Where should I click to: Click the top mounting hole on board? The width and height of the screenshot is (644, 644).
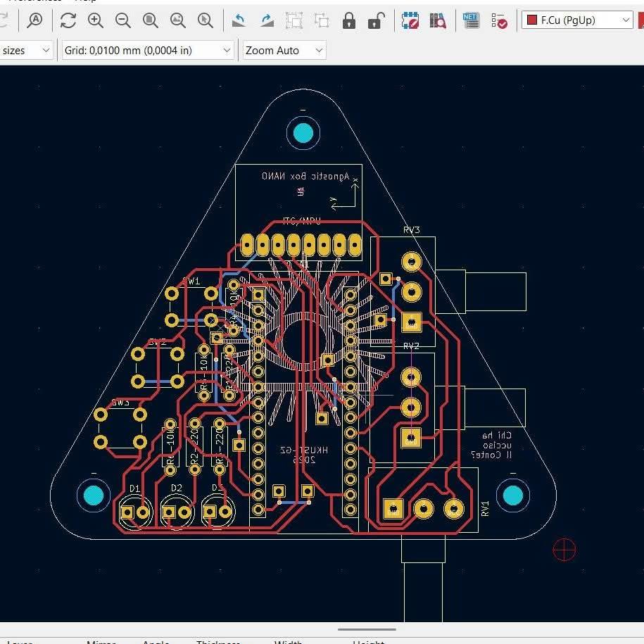303,132
